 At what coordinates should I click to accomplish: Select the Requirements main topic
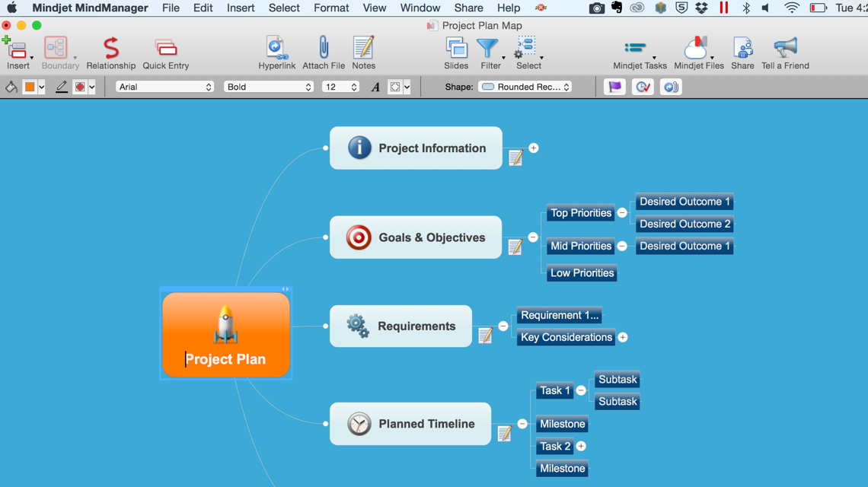click(400, 326)
